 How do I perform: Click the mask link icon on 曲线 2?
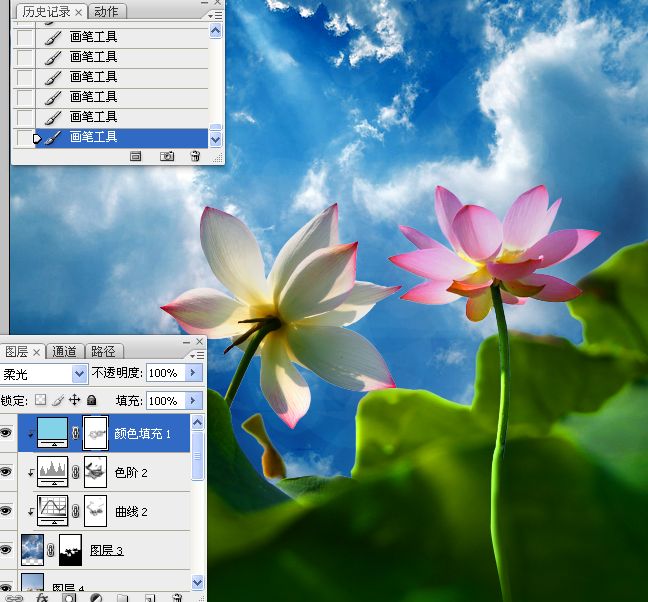pyautogui.click(x=75, y=511)
